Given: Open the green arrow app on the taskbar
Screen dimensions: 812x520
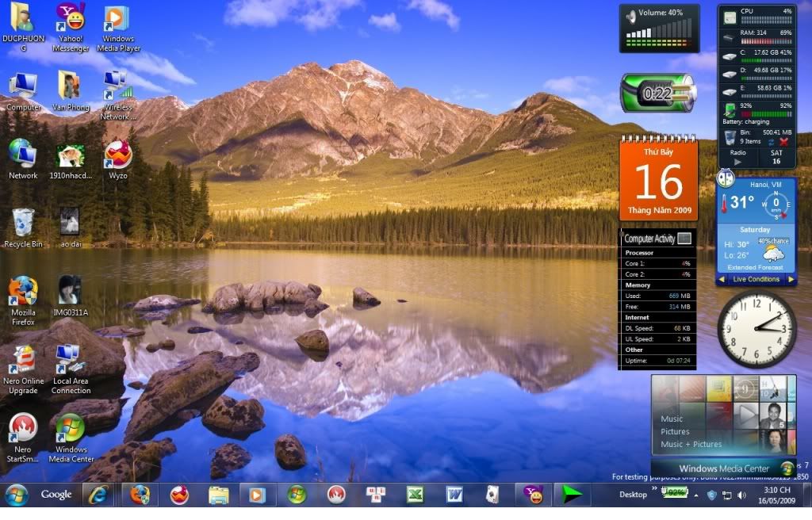Looking at the screenshot, I should coord(571,495).
